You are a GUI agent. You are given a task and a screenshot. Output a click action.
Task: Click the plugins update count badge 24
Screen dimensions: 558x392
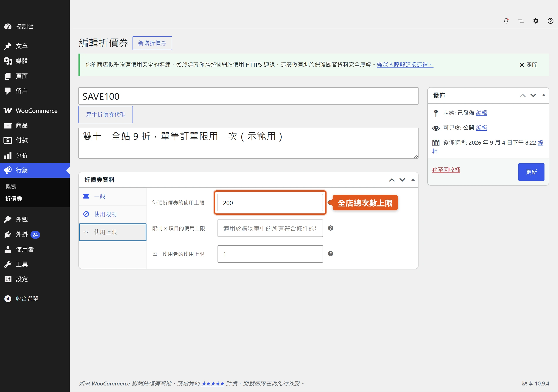[35, 235]
